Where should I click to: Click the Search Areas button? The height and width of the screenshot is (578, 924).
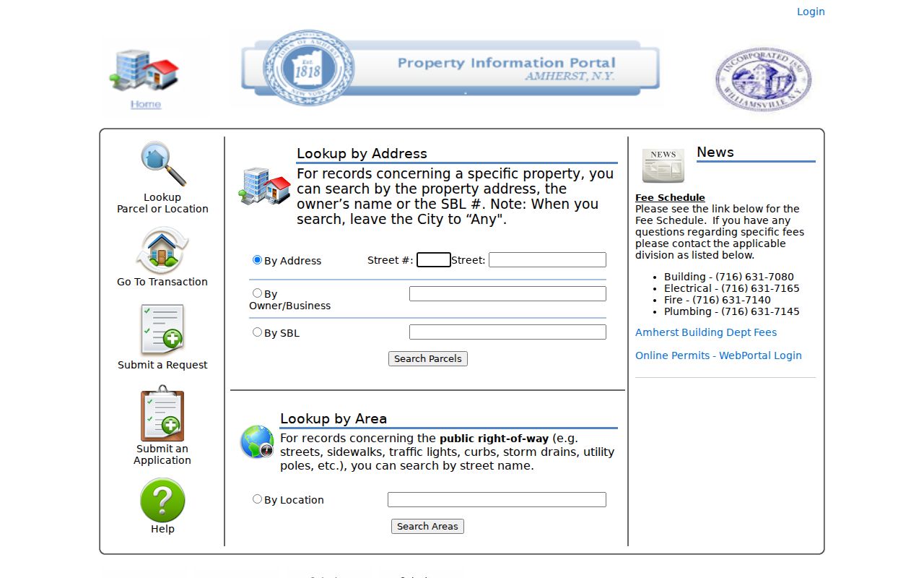pos(427,526)
